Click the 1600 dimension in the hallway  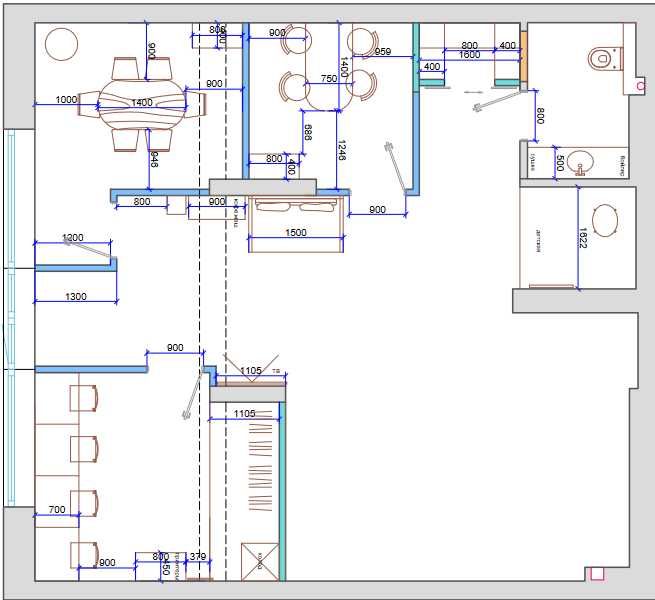[470, 55]
